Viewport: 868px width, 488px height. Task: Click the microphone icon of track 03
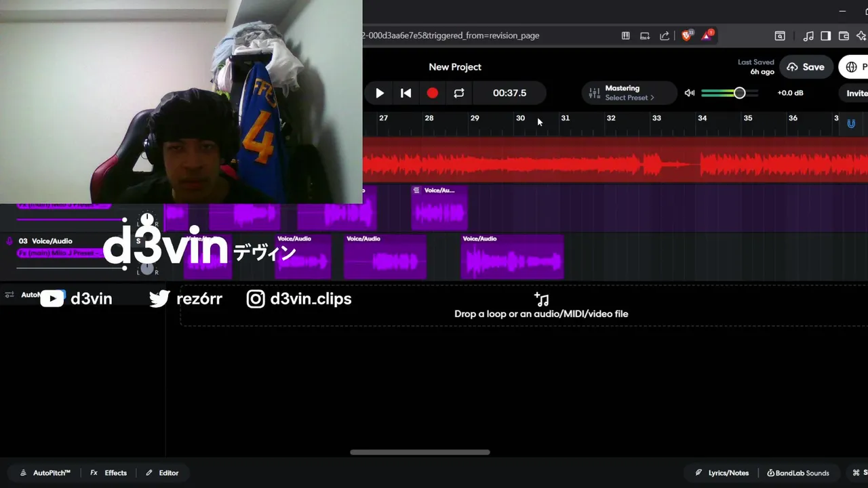(x=9, y=241)
